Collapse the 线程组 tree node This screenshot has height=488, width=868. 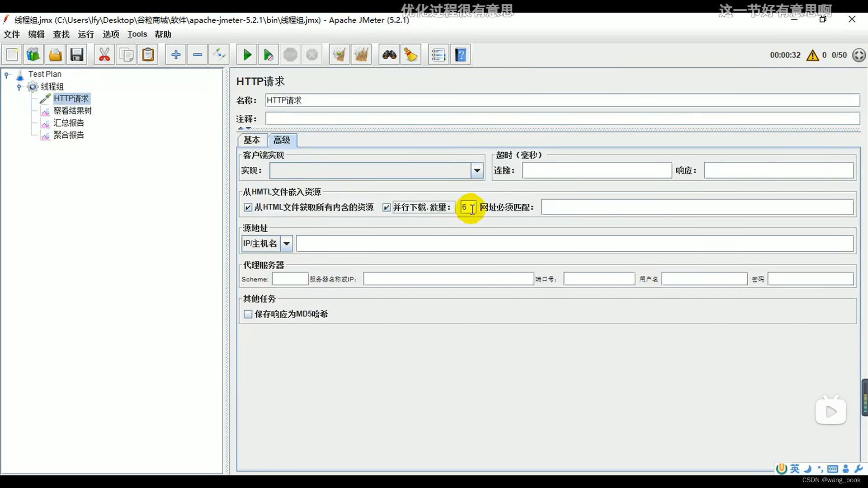19,87
